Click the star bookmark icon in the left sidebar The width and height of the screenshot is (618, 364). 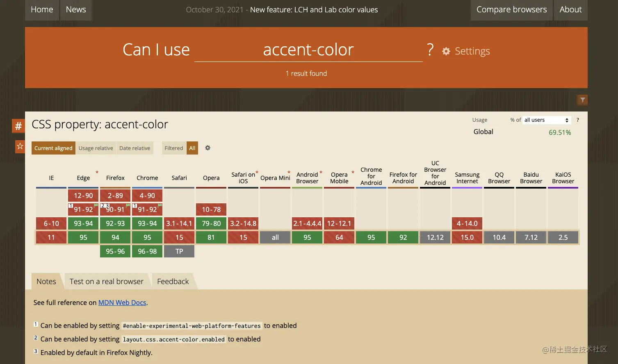(20, 146)
